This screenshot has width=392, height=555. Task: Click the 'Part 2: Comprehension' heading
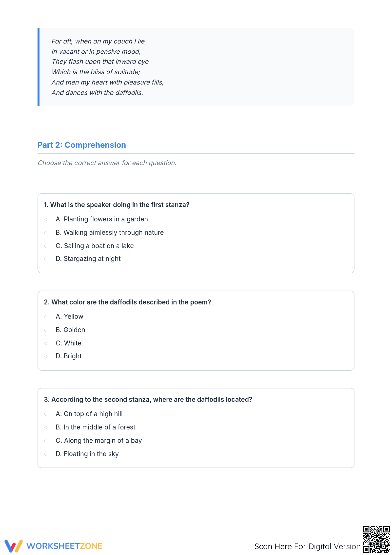[x=82, y=145]
